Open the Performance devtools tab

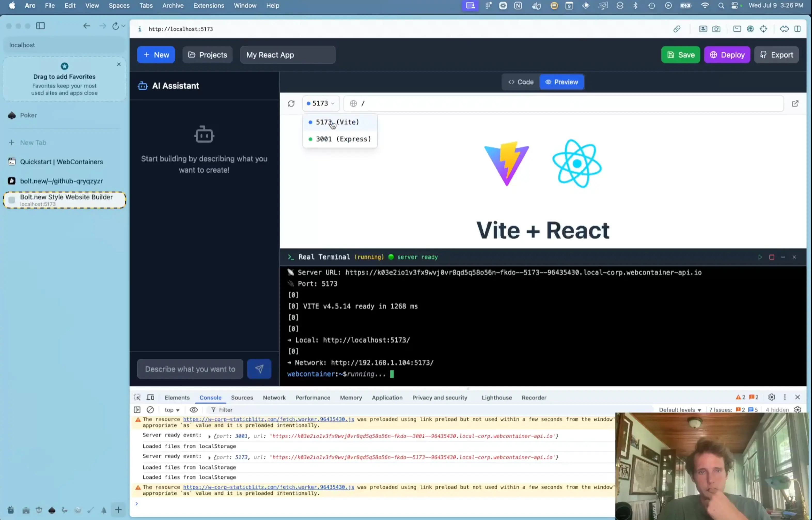(313, 398)
